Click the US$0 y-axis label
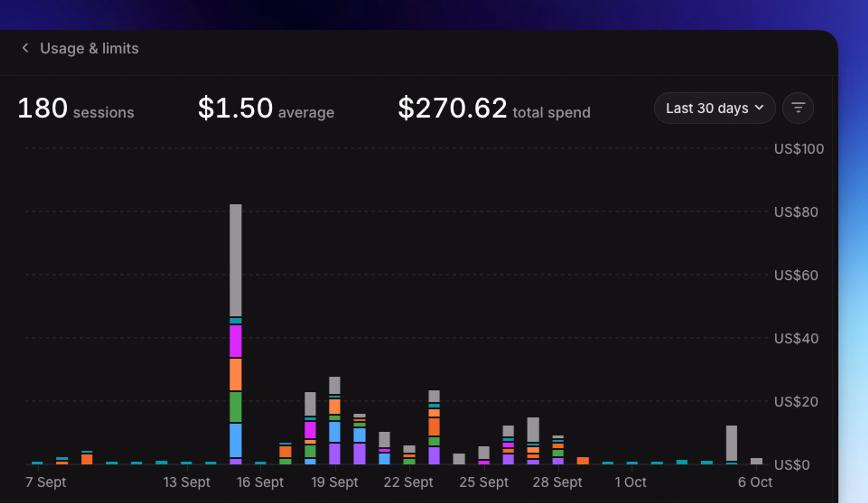868x503 pixels. click(792, 465)
